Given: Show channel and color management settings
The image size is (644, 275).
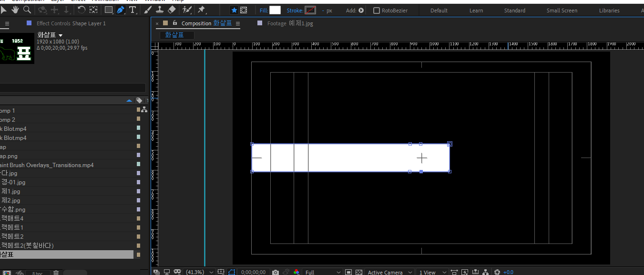Looking at the screenshot, I should point(296,272).
